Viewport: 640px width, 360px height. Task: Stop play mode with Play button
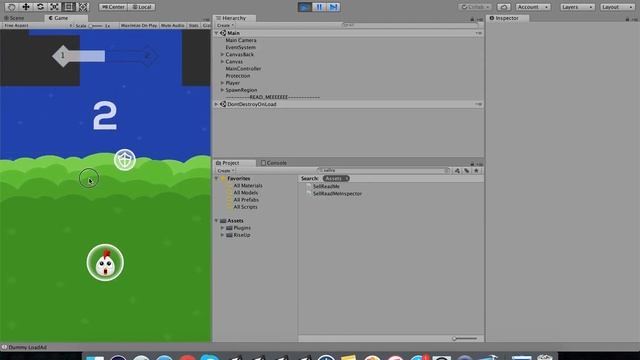pyautogui.click(x=304, y=7)
